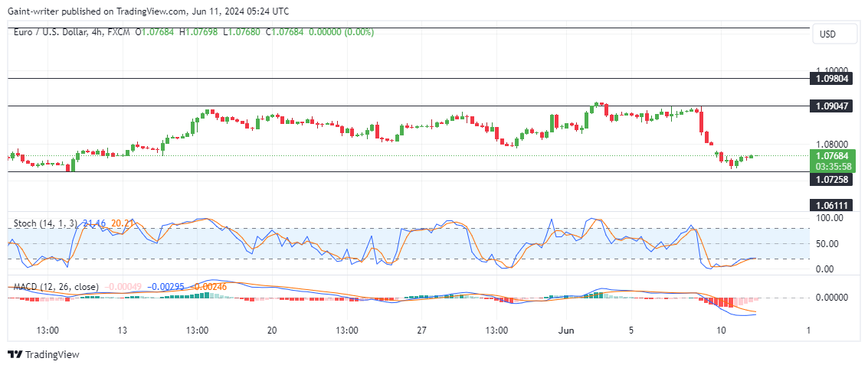Click the 20 date label on time axis
The image size is (868, 368).
[x=272, y=331]
